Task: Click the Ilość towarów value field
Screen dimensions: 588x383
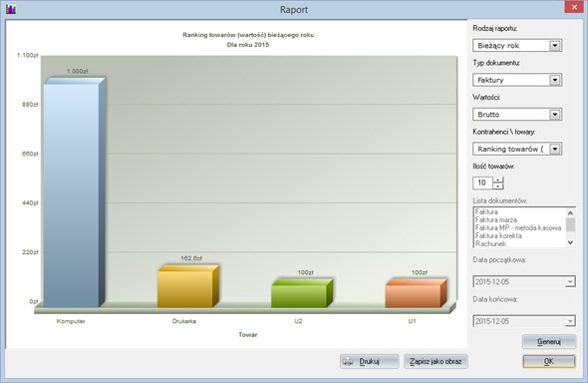Action: click(483, 183)
